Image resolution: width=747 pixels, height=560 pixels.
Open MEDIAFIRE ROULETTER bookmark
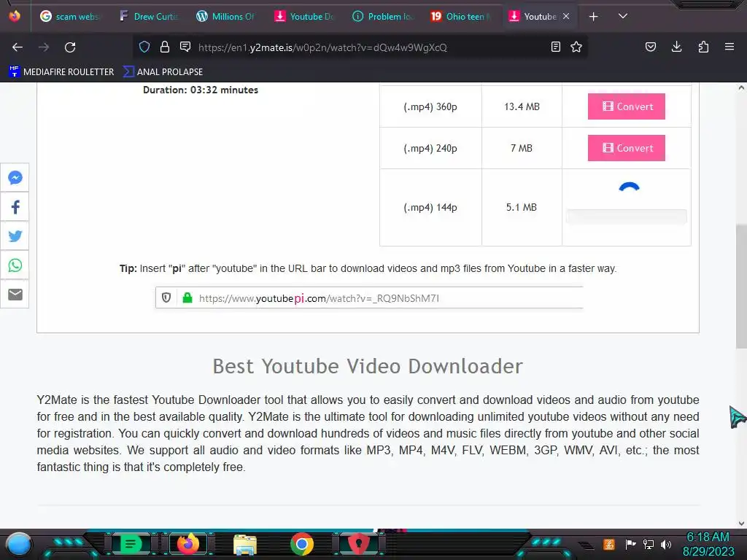(61, 72)
